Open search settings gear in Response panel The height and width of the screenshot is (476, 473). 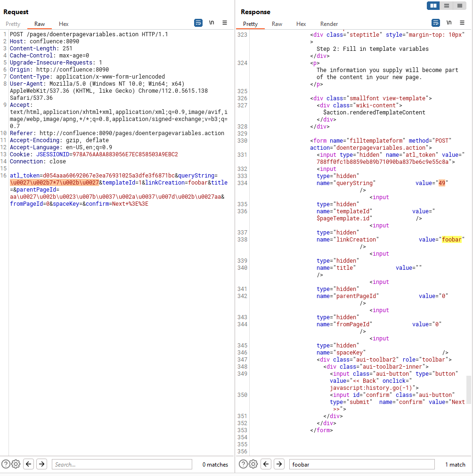253,464
